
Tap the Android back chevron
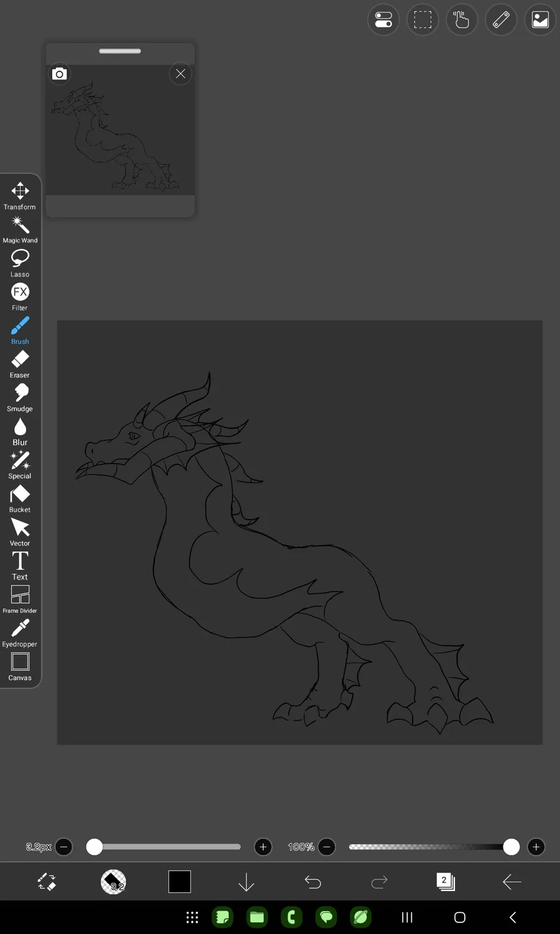pos(513,917)
